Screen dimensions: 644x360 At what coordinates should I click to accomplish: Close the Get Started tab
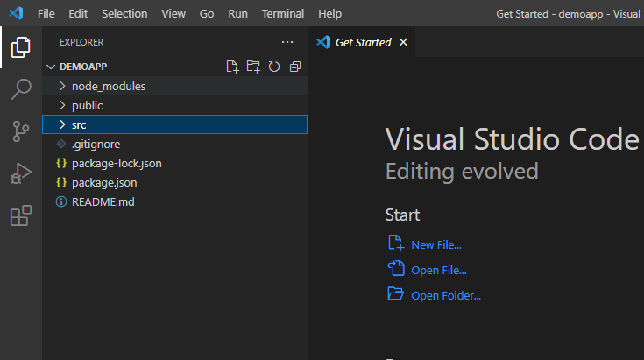tap(403, 42)
